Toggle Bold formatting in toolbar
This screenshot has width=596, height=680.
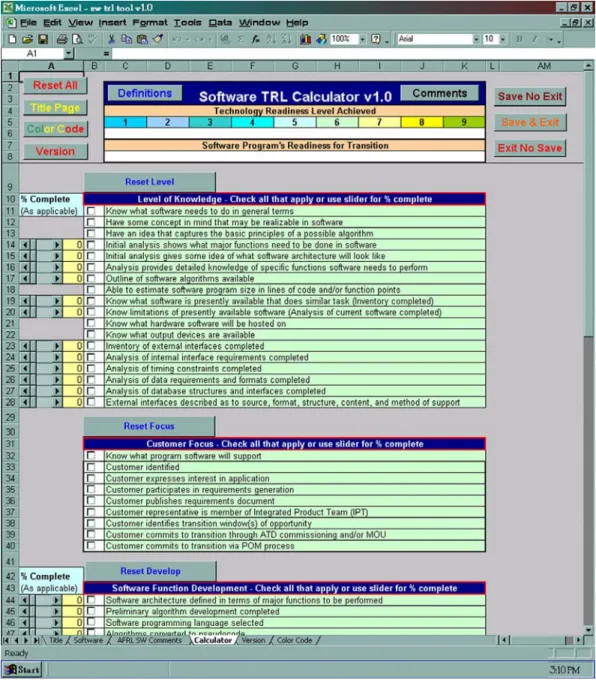[x=519, y=39]
